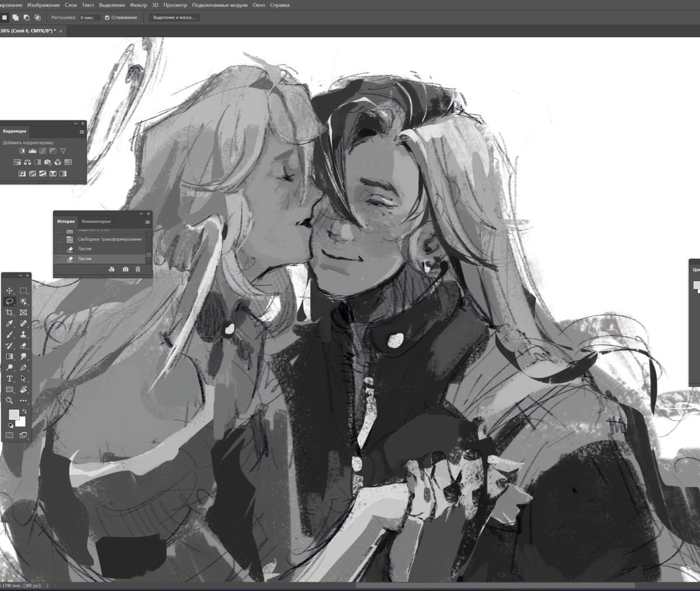Select the Rectangular Marquee tool
The image size is (700, 591).
23,291
